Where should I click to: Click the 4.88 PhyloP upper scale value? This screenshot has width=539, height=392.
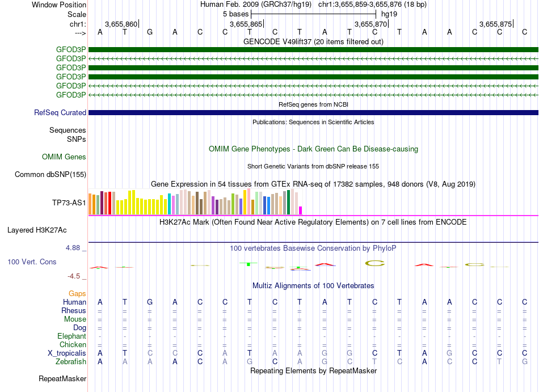[73, 248]
